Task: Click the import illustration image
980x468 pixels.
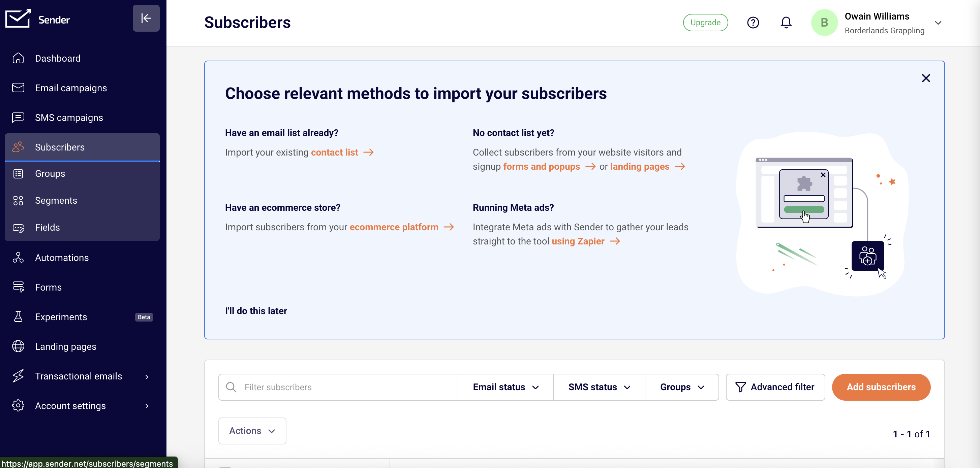Action: pos(823,214)
